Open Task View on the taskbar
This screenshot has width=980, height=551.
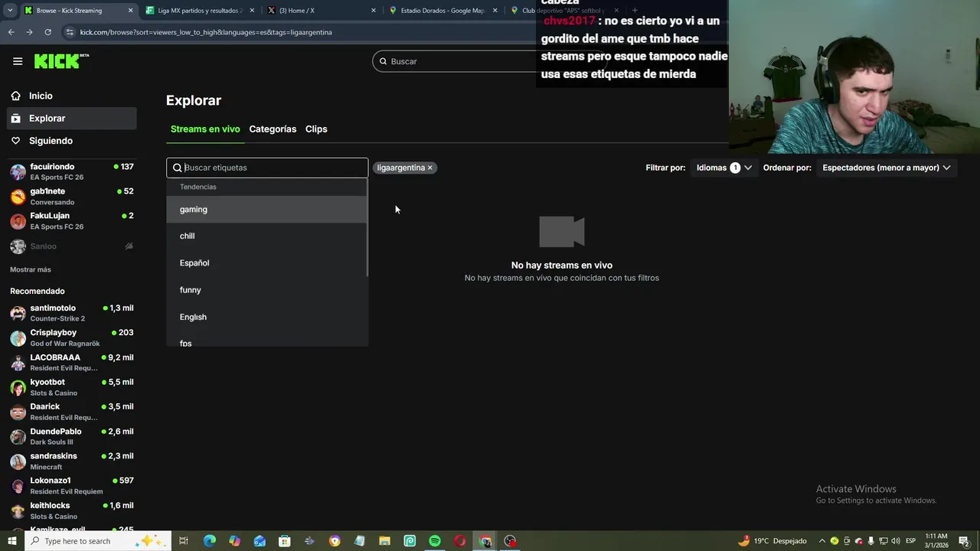click(184, 541)
